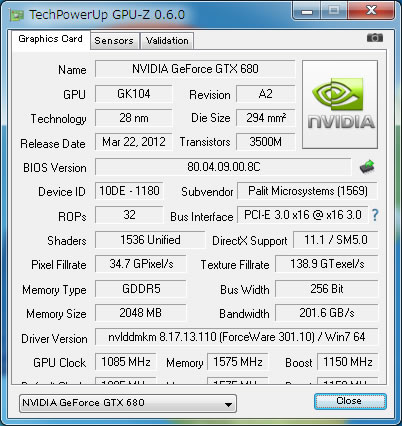Open the Validation tab
The height and width of the screenshot is (426, 402).
click(x=167, y=41)
